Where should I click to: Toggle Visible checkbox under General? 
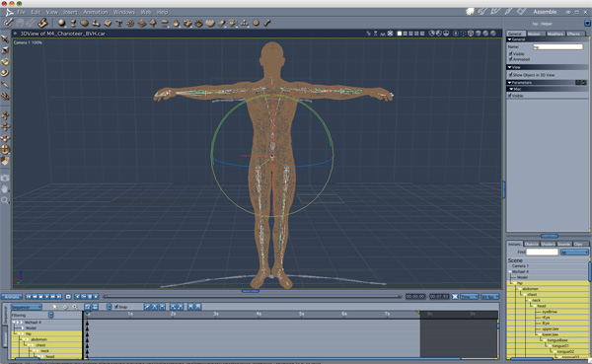click(510, 53)
